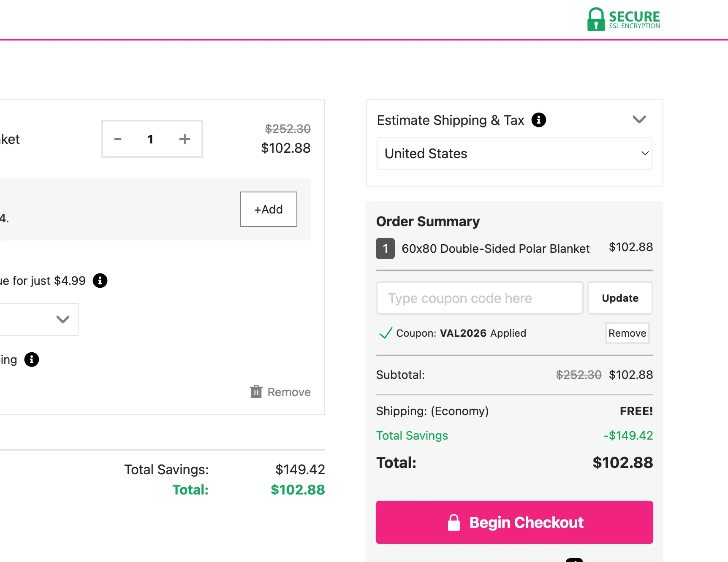The width and height of the screenshot is (728, 562).
Task: Collapse the Estimate Shipping & Tax section
Action: [639, 120]
